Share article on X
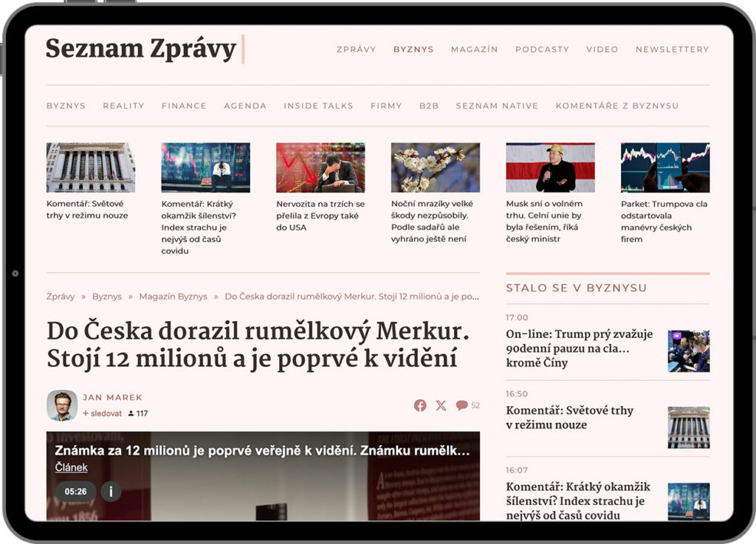The image size is (756, 544). point(441,405)
